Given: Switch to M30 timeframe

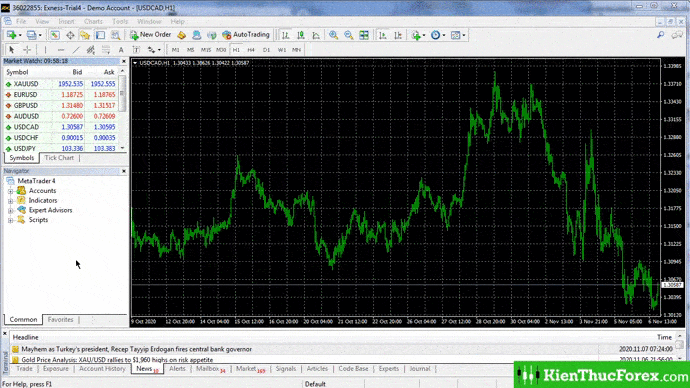Looking at the screenshot, I should 221,50.
